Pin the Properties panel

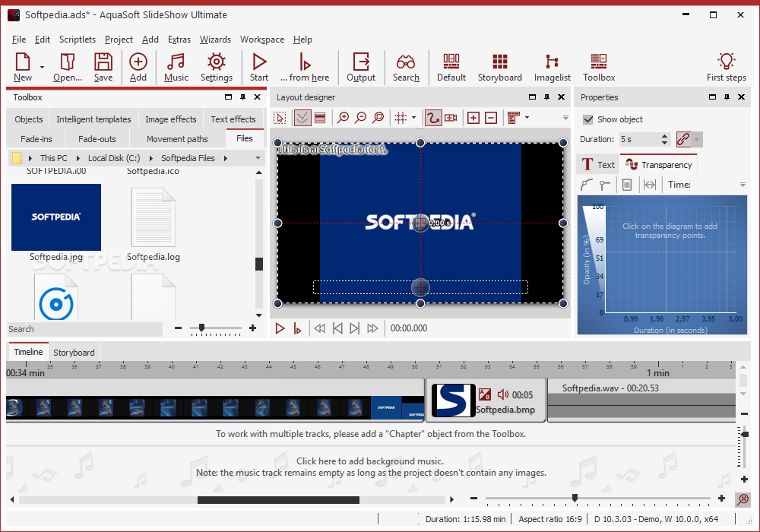[x=727, y=97]
